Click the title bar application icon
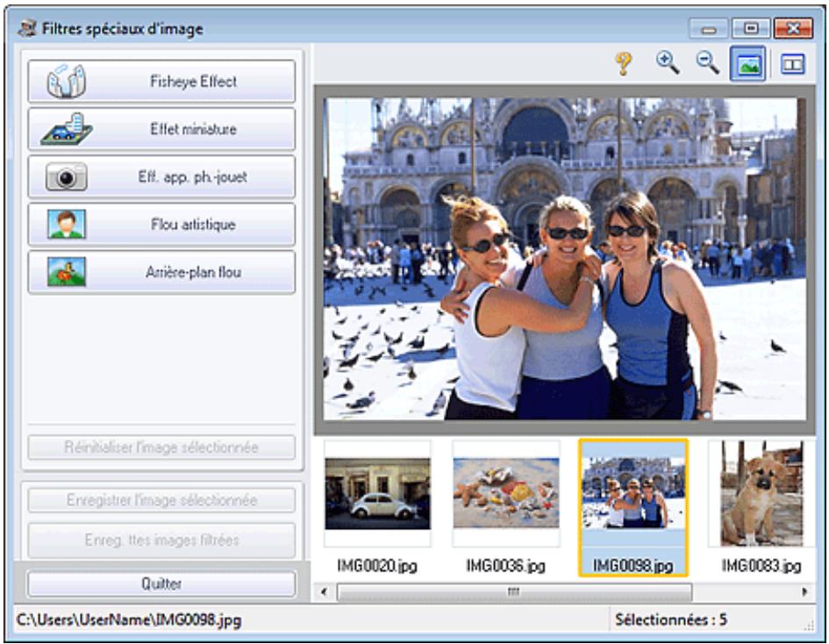 (x=27, y=28)
